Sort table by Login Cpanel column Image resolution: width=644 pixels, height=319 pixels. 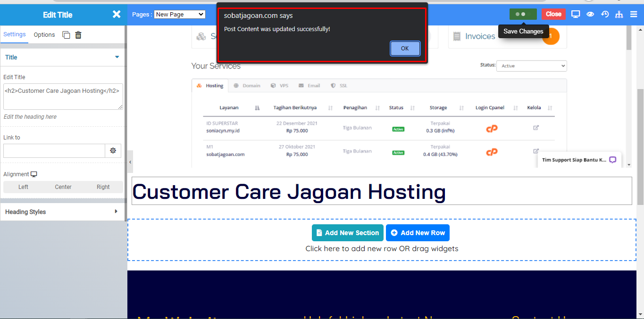coord(516,107)
